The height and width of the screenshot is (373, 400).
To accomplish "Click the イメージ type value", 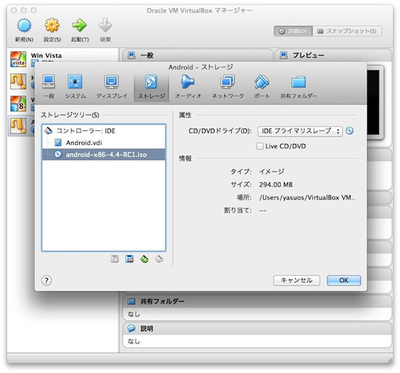I will click(x=272, y=171).
